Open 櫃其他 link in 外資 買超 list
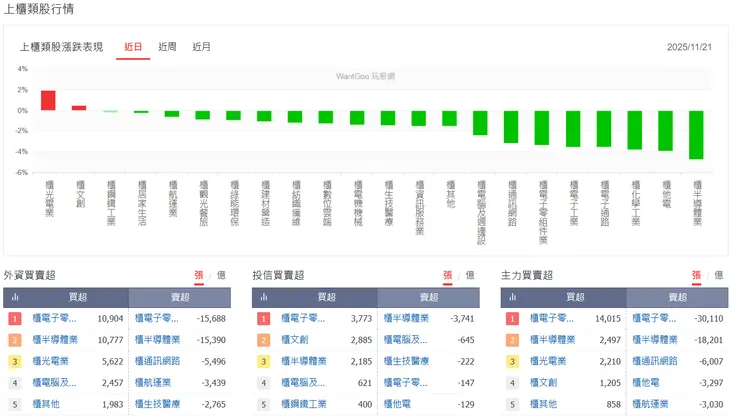740x419 pixels. coord(46,404)
